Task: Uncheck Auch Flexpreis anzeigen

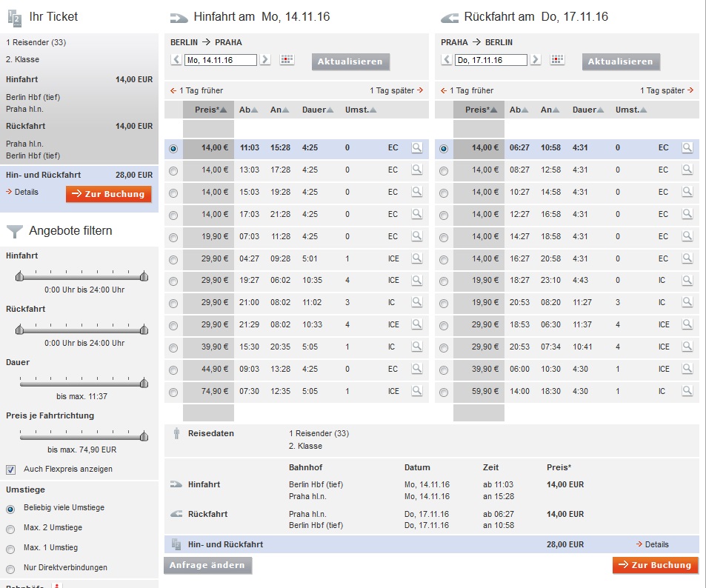Action: click(x=11, y=470)
